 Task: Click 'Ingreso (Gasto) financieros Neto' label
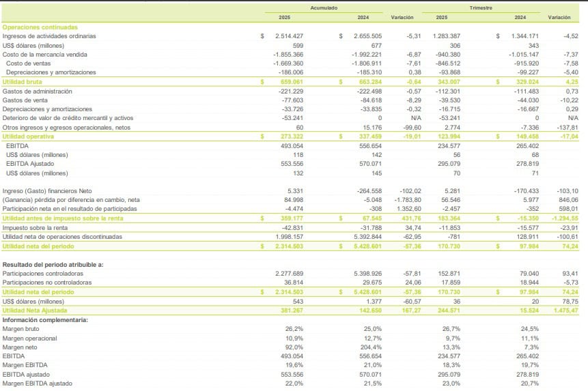(47, 191)
